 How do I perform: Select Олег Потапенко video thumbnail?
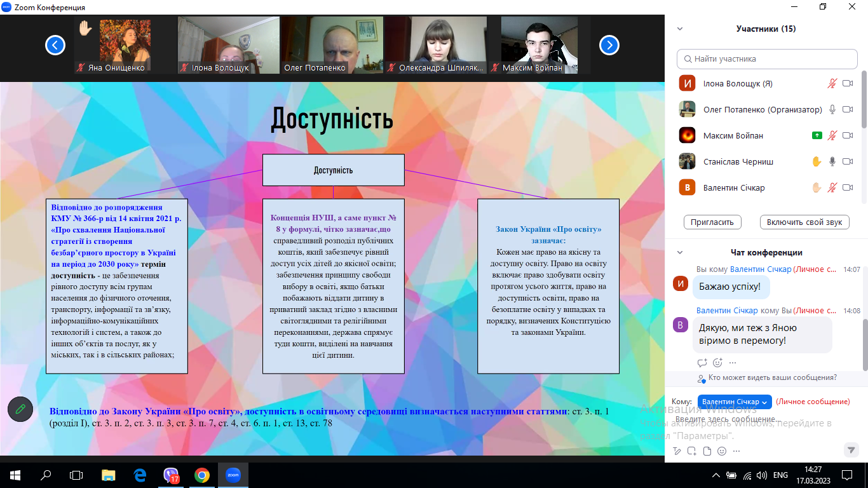point(332,46)
